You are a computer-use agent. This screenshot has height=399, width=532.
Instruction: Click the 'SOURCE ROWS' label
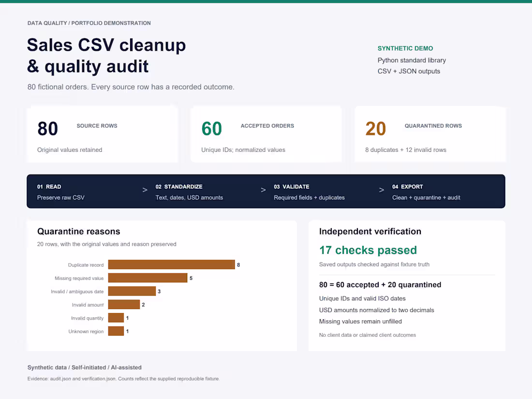pyautogui.click(x=97, y=126)
